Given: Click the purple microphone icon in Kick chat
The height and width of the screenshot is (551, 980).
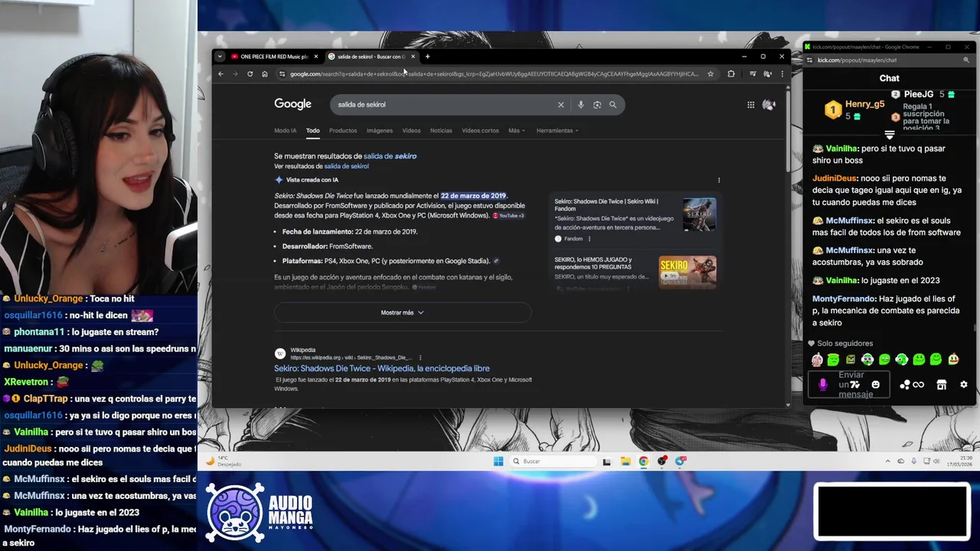Looking at the screenshot, I should point(823,385).
